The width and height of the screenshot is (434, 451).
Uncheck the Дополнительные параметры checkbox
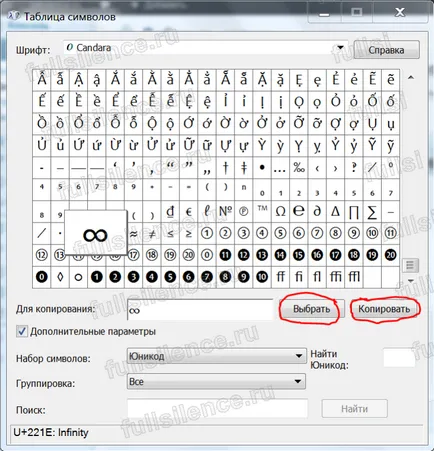tap(22, 331)
